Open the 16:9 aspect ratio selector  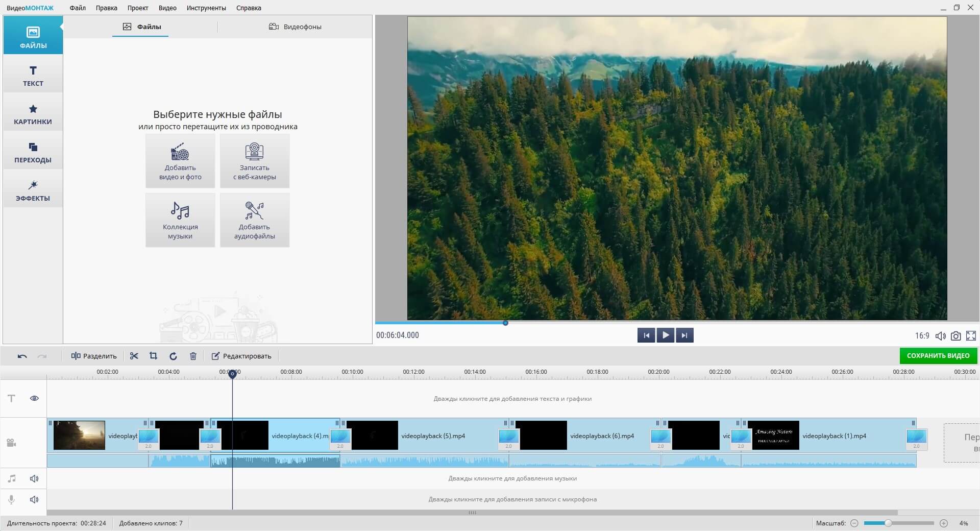click(x=922, y=335)
